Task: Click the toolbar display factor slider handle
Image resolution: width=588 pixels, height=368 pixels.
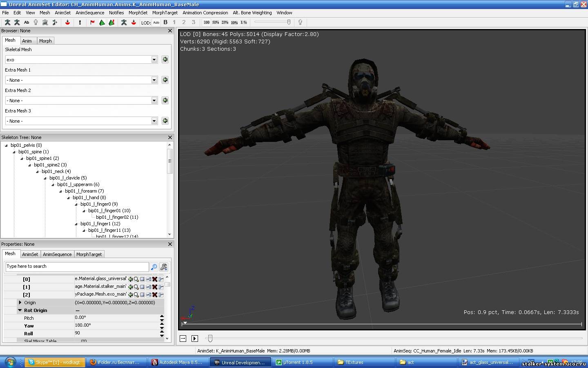Action: click(x=289, y=22)
